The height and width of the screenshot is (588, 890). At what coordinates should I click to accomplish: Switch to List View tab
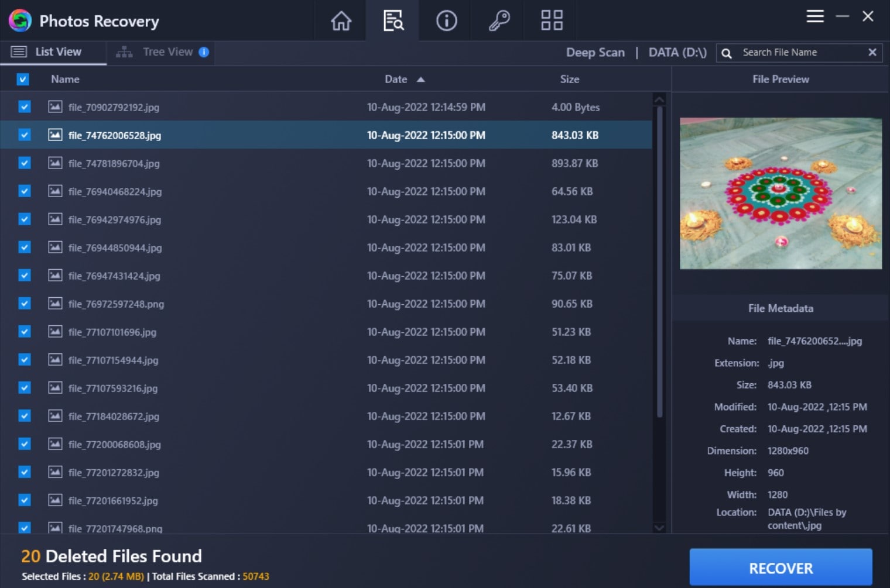point(57,52)
